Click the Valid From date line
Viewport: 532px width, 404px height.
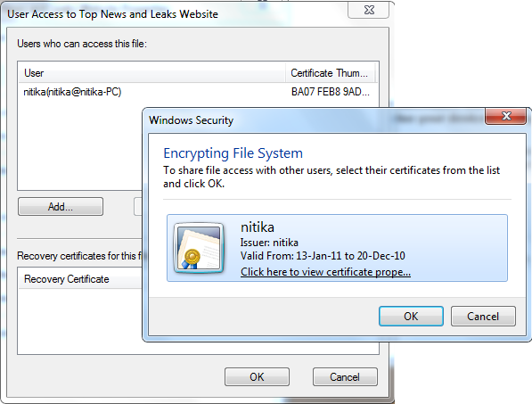(323, 256)
